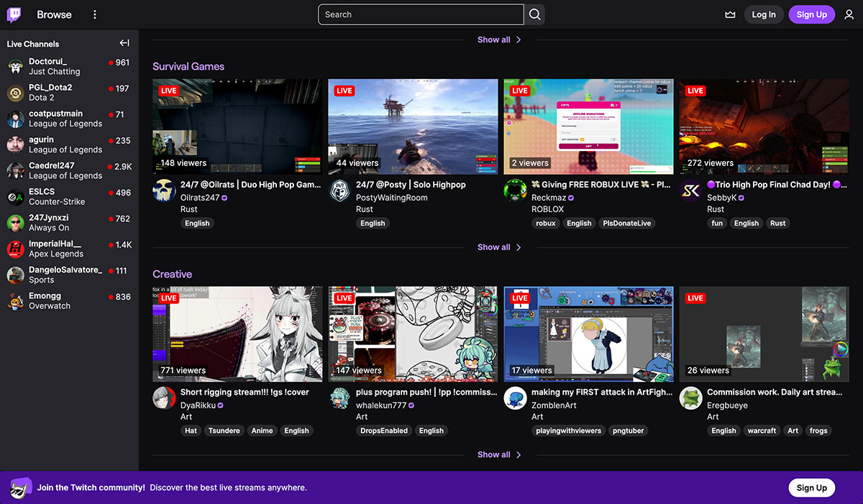Select the DropsEnabled tag
This screenshot has height=504, width=863.
pos(384,431)
